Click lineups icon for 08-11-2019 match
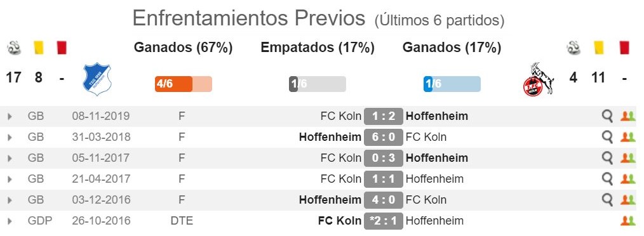Image resolution: width=644 pixels, height=236 pixels. (628, 116)
